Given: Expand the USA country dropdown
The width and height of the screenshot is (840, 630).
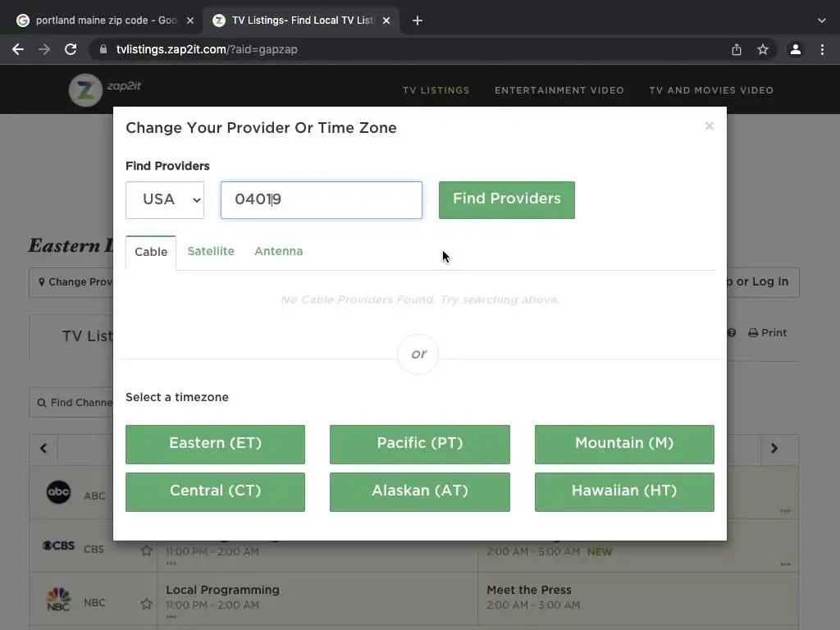Looking at the screenshot, I should [x=165, y=200].
